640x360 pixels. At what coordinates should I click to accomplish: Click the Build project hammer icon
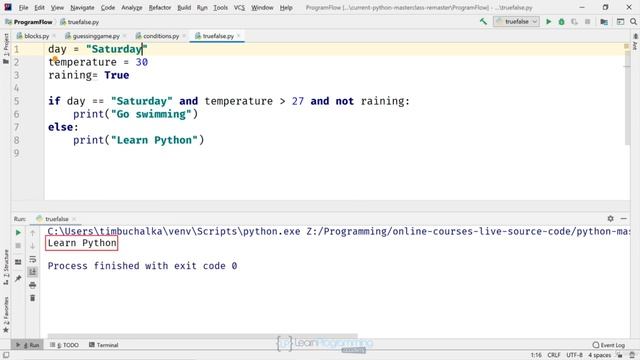[x=483, y=22]
